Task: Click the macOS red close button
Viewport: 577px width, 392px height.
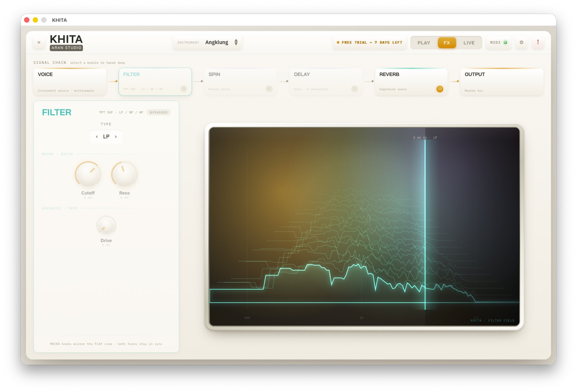Action: click(27, 20)
